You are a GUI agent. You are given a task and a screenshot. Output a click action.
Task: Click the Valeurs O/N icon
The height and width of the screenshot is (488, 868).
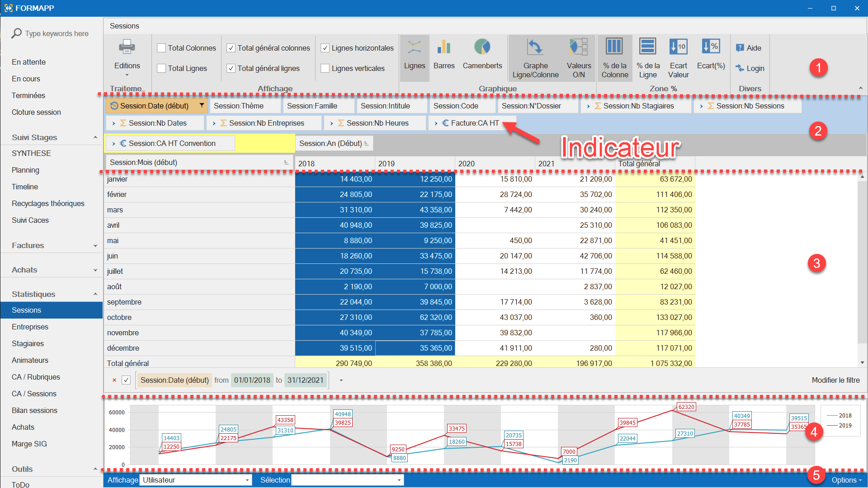(579, 47)
